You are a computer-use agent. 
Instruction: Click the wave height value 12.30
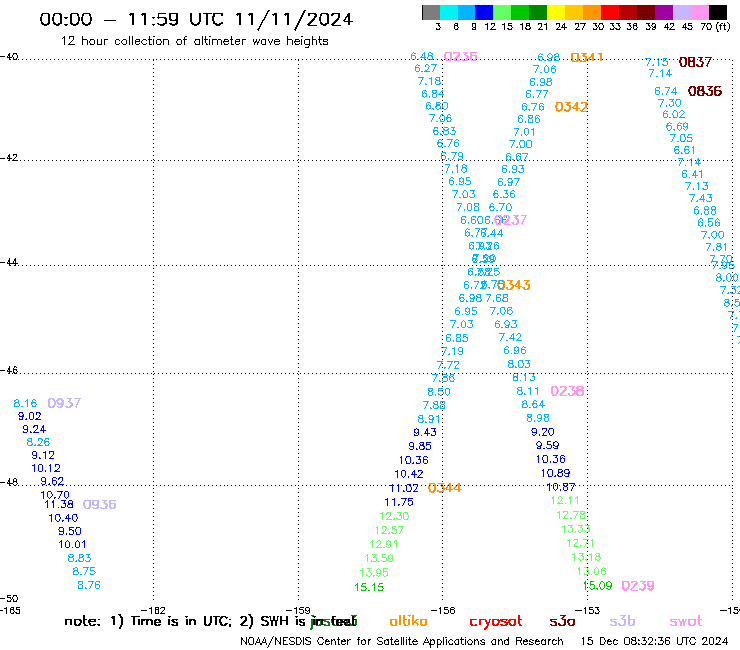394,516
